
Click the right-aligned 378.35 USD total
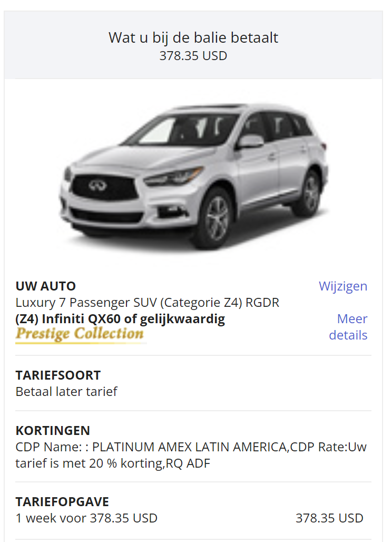point(329,518)
